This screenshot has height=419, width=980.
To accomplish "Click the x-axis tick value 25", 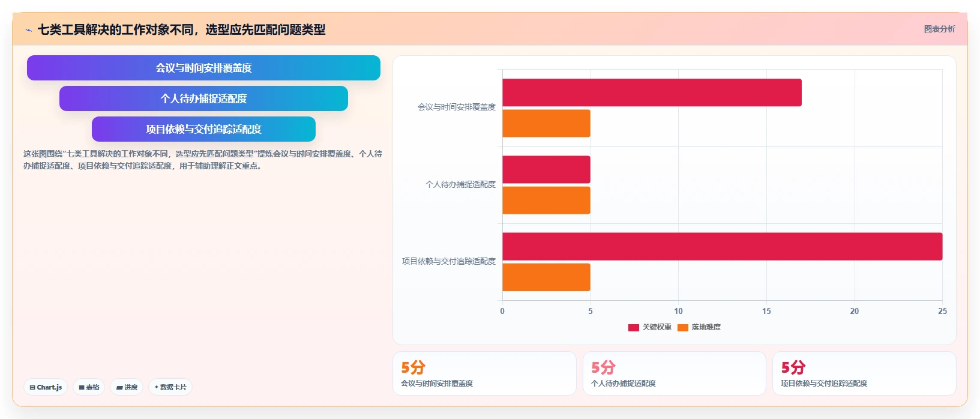I will [942, 311].
